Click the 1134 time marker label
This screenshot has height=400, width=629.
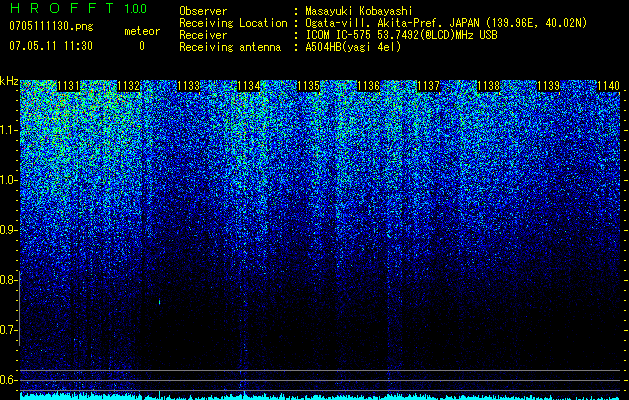click(x=249, y=86)
